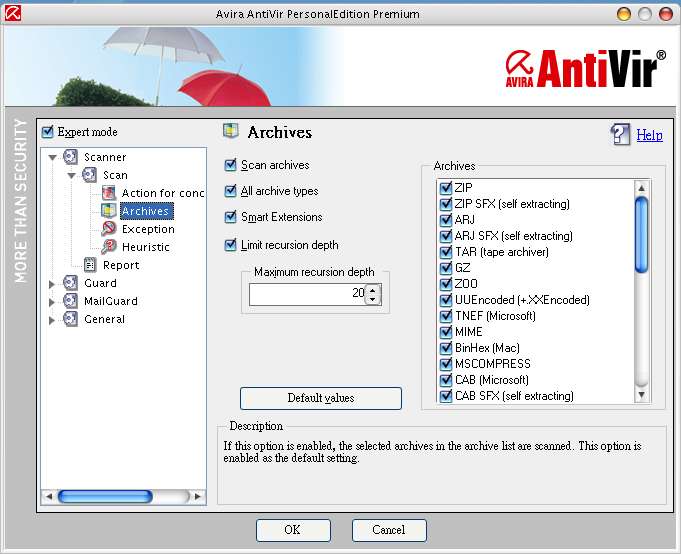681x554 pixels.
Task: Uncheck the ZIP archive type
Action: point(446,188)
